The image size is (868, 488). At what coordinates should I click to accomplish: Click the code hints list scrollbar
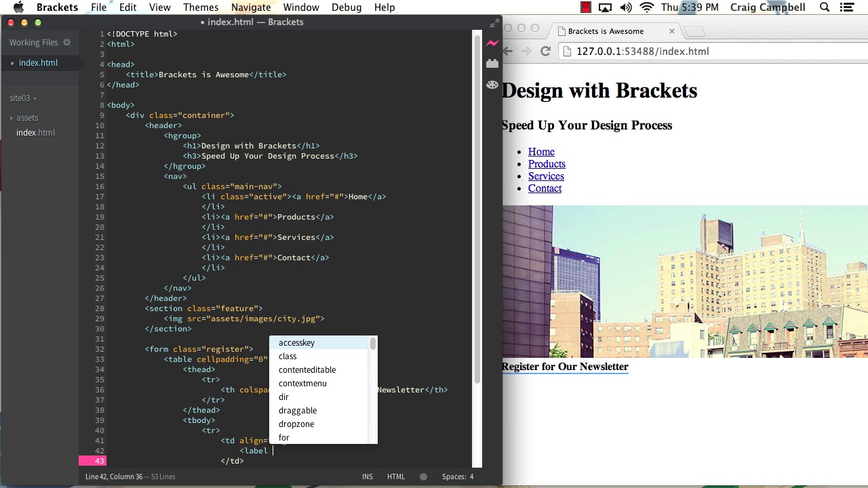(x=372, y=344)
